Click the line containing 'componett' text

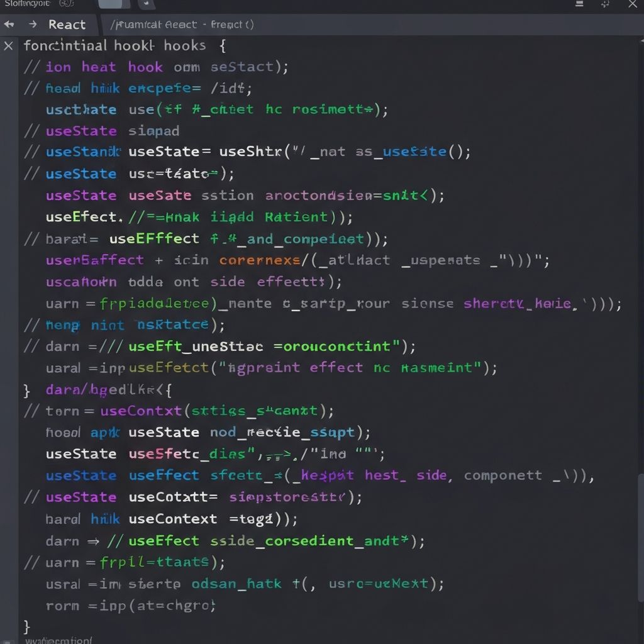[320, 475]
